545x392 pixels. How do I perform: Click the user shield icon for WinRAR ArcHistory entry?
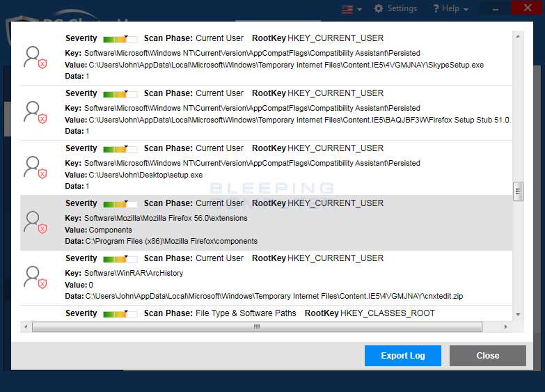34,277
